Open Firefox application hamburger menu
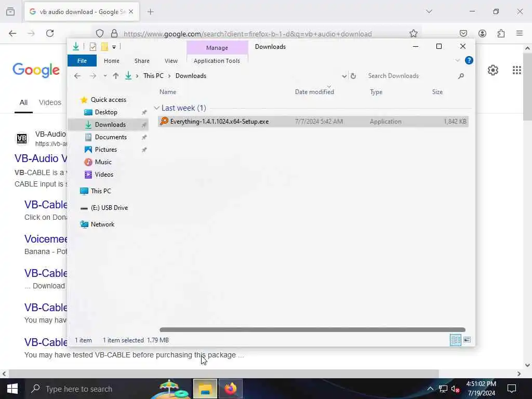532x399 pixels. [x=519, y=33]
